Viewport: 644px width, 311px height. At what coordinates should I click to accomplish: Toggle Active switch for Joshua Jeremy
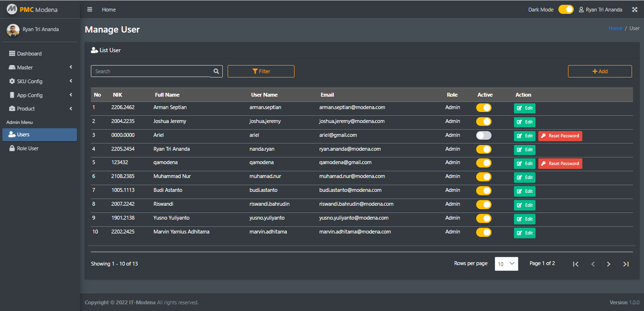[484, 122]
